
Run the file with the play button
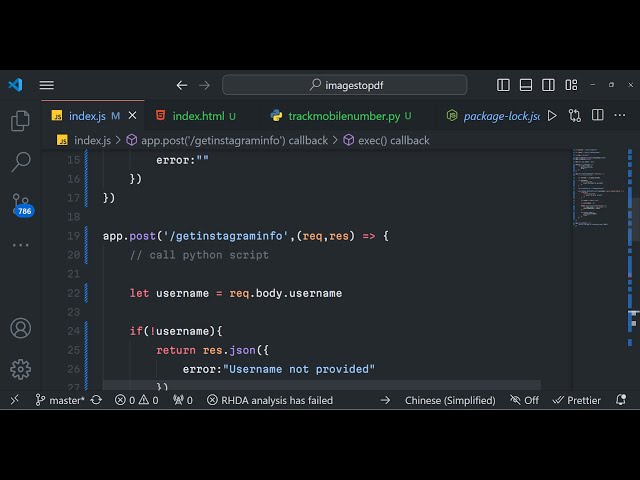pos(552,116)
